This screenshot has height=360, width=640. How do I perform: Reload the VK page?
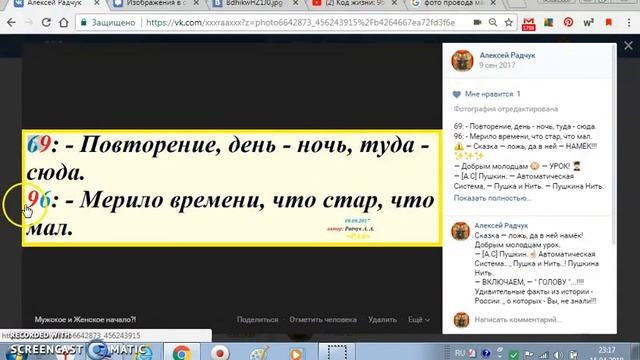(x=46, y=22)
